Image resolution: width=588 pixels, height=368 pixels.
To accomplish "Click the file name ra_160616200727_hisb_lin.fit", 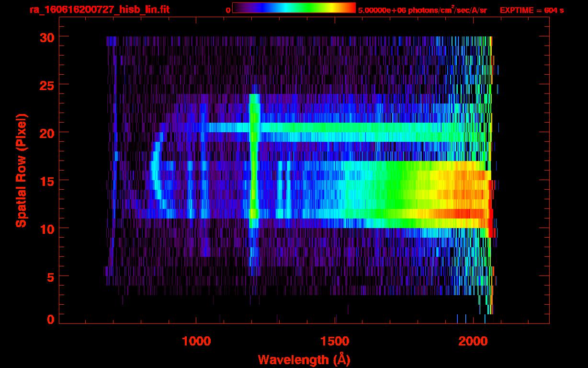I will tap(99, 10).
